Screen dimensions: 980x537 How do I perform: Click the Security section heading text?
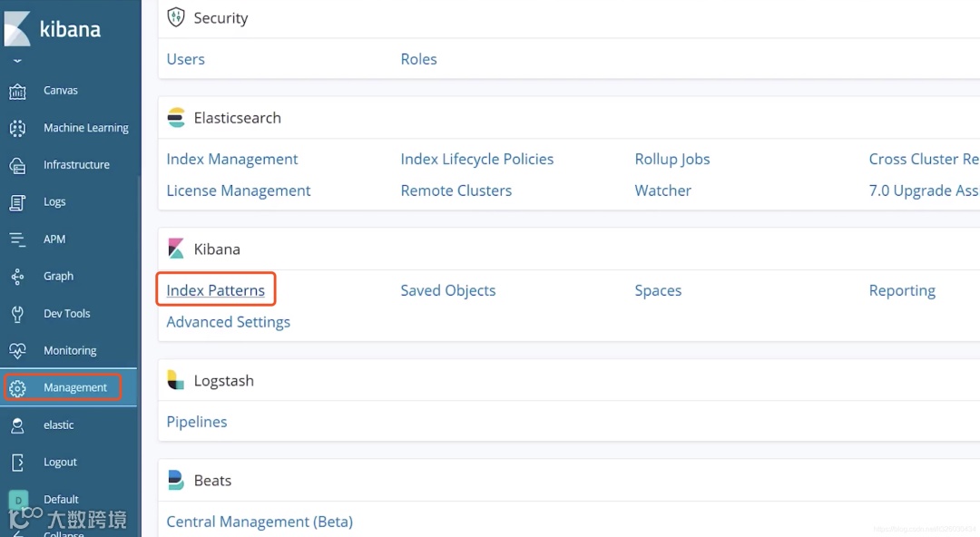[x=220, y=18]
